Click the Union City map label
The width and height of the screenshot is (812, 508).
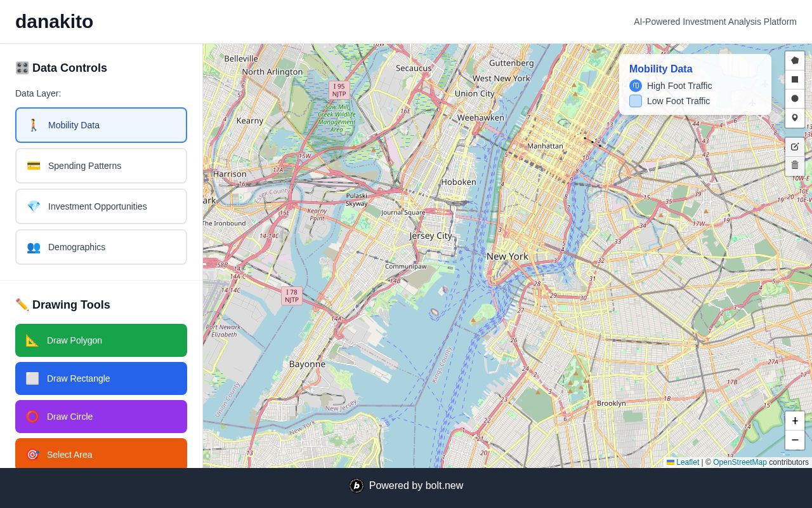[475, 93]
